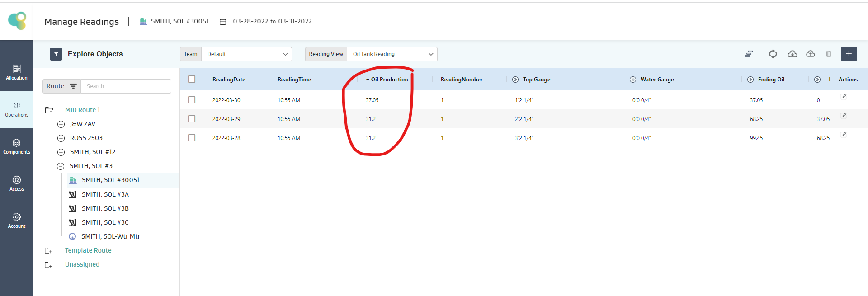Select SMITH, SOL #3A well
868x296 pixels.
105,194
